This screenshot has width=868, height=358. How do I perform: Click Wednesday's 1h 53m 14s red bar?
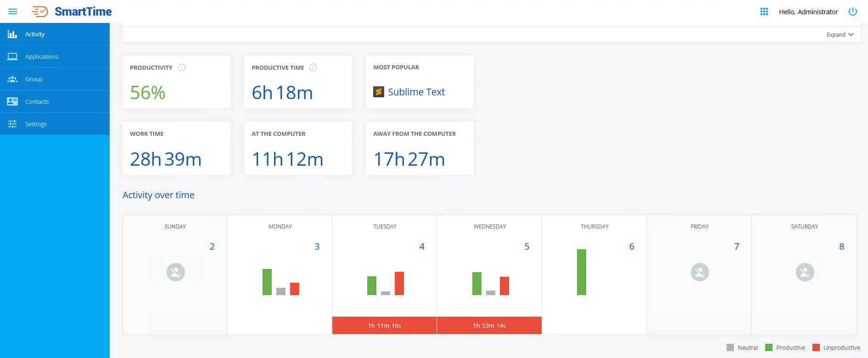tap(489, 325)
